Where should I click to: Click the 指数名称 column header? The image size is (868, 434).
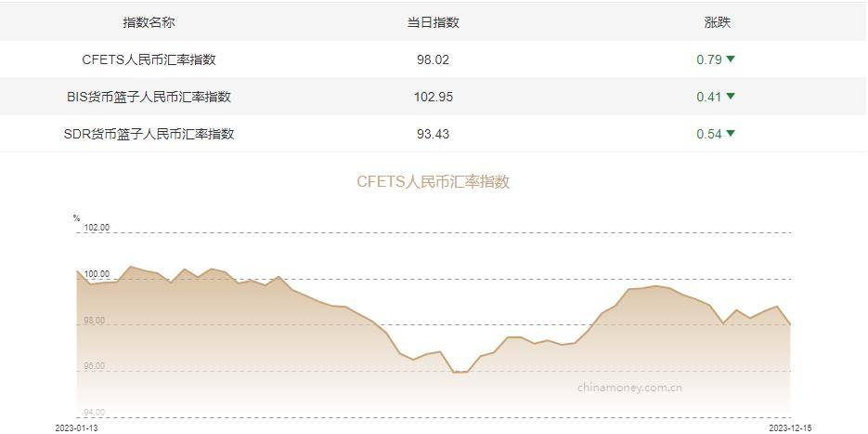coord(149,22)
